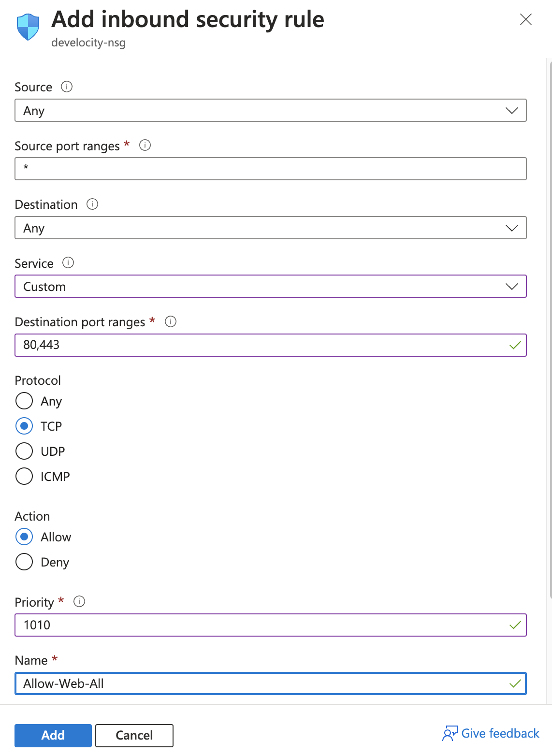Click the info icon next to Source

[x=67, y=87]
